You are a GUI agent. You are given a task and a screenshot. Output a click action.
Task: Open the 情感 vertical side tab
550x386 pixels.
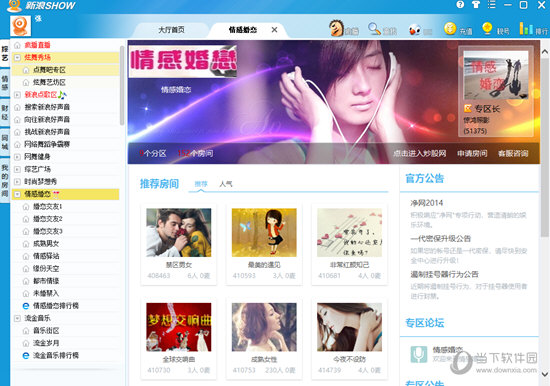tap(5, 83)
